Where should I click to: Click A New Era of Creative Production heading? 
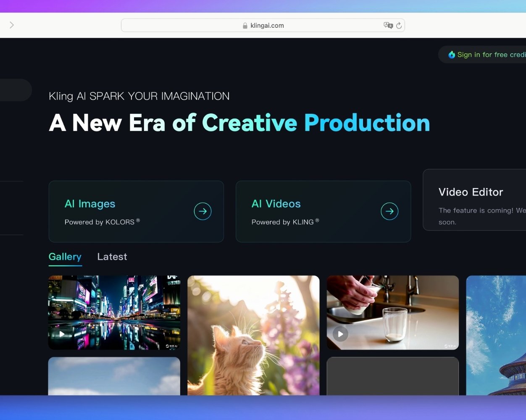tap(239, 123)
